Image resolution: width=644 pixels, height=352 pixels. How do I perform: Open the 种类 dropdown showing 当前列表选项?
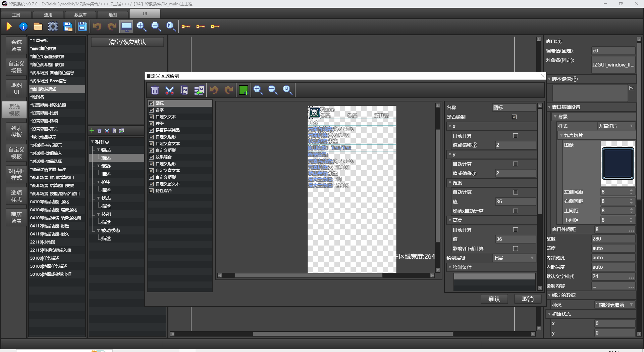coord(614,305)
